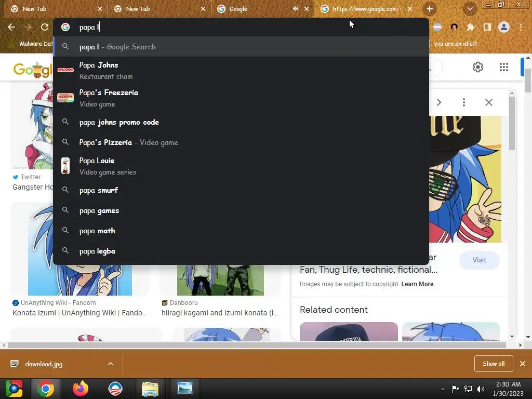Screen dimensions: 532x399
Task: Select the 'papa legba' suggestion
Action: coord(241,251)
